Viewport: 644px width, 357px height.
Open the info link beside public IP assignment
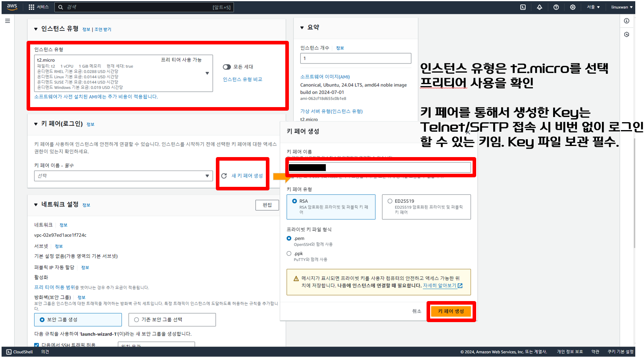tap(85, 268)
